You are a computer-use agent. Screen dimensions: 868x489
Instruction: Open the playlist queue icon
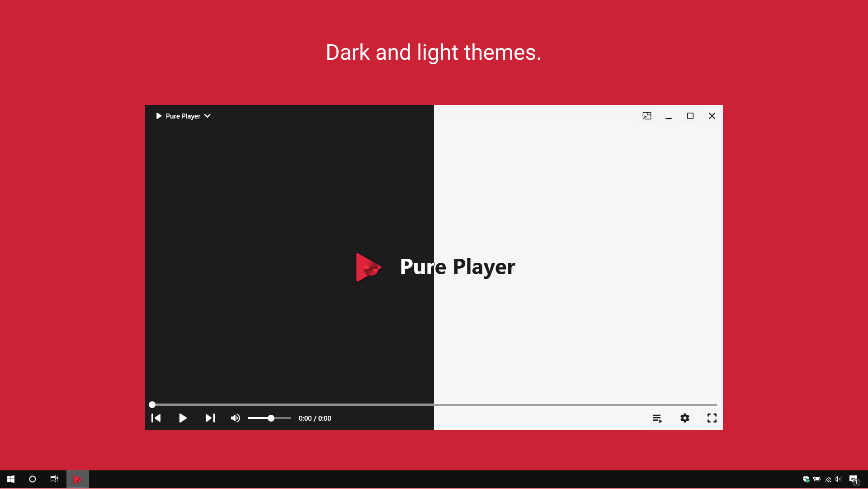pyautogui.click(x=657, y=418)
